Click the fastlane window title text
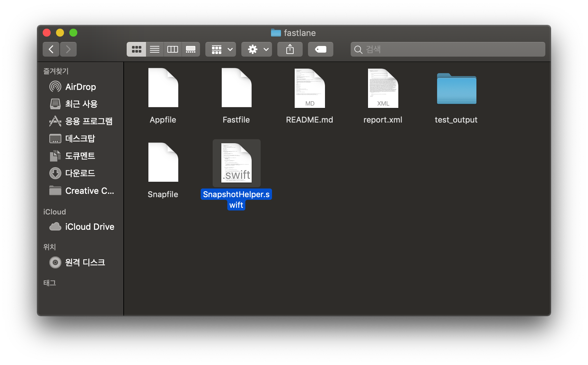This screenshot has width=588, height=365. pos(300,33)
